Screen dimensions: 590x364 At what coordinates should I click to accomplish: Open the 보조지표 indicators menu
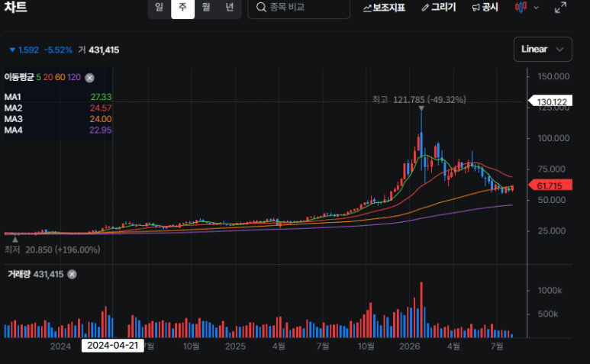(384, 7)
